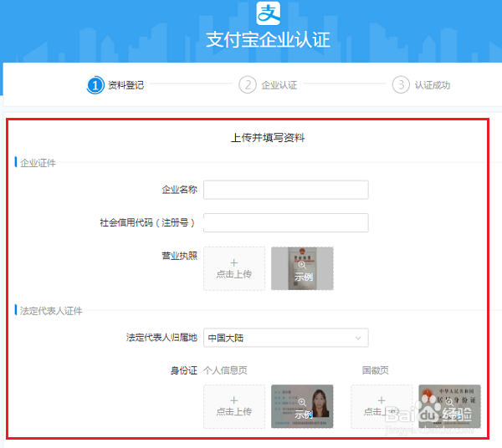Click step 3 认证成功 circle
This screenshot has height=448, width=502.
tap(401, 84)
